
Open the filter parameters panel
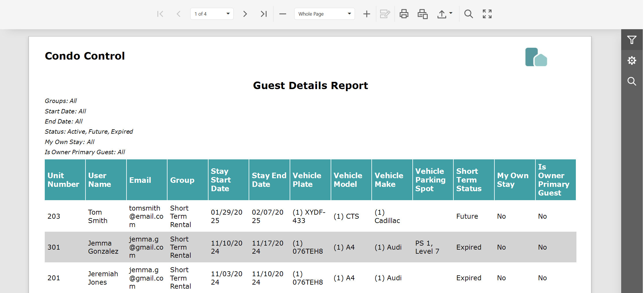(632, 40)
